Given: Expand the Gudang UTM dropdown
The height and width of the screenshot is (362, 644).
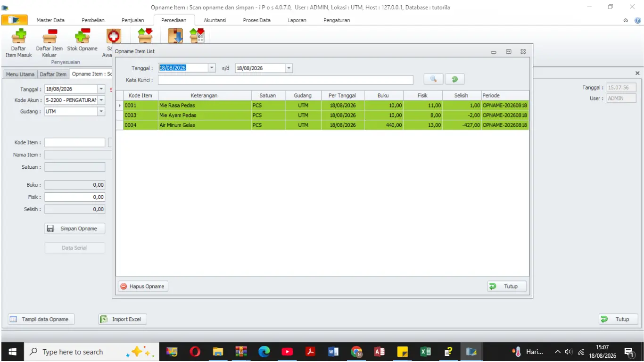Looking at the screenshot, I should coord(101,112).
